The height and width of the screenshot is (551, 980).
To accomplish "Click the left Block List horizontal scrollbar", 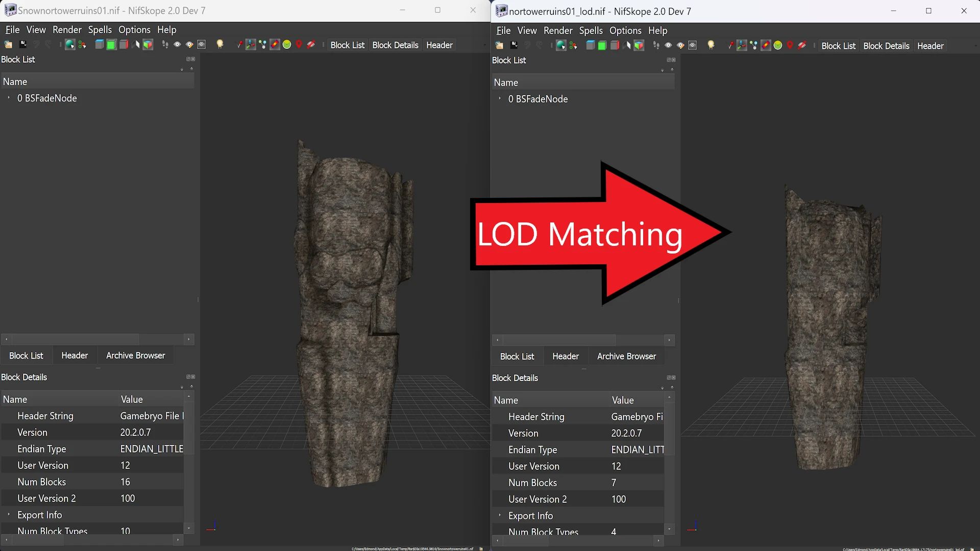I will click(x=97, y=339).
